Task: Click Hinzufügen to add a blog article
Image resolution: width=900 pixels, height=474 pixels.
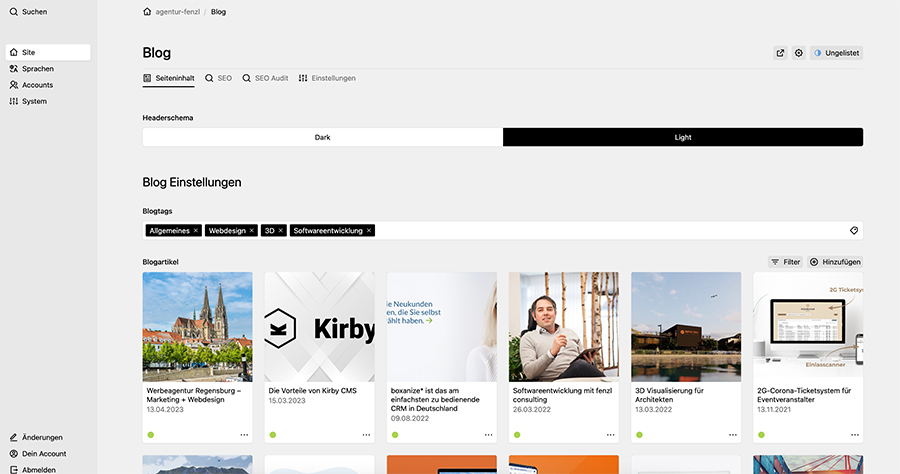Action: point(835,262)
